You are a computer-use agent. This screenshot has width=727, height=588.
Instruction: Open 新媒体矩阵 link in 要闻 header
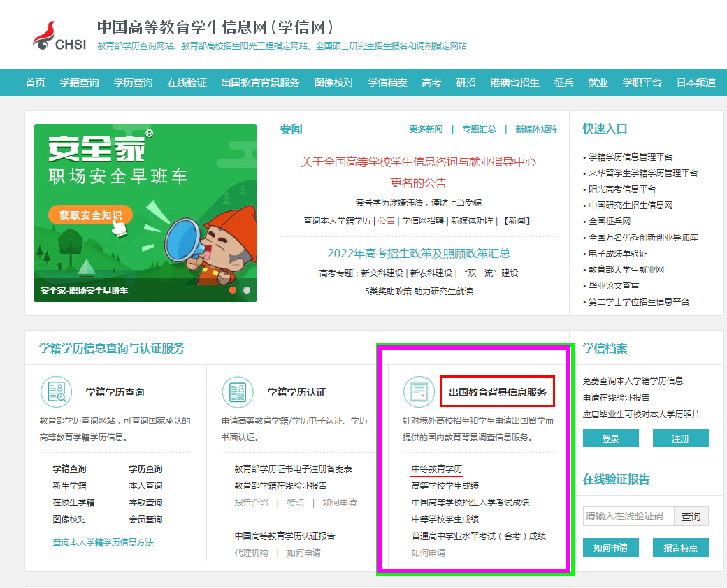pyautogui.click(x=536, y=129)
